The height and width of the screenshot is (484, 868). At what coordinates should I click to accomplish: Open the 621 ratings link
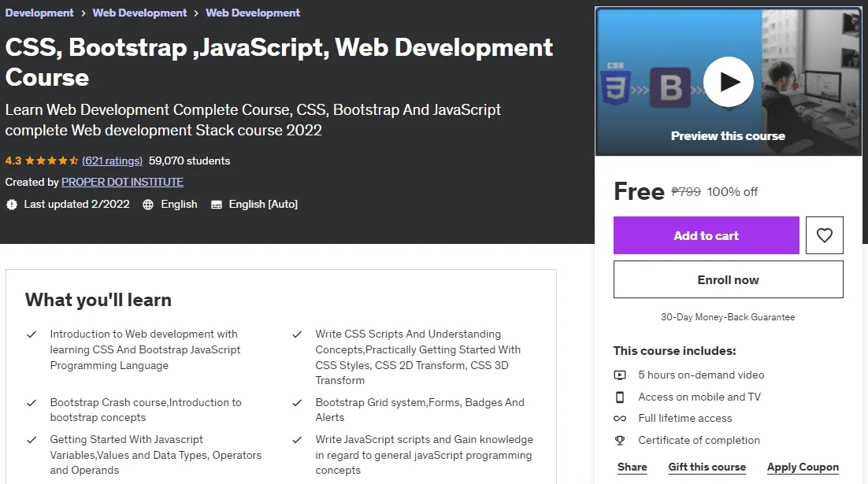point(113,161)
